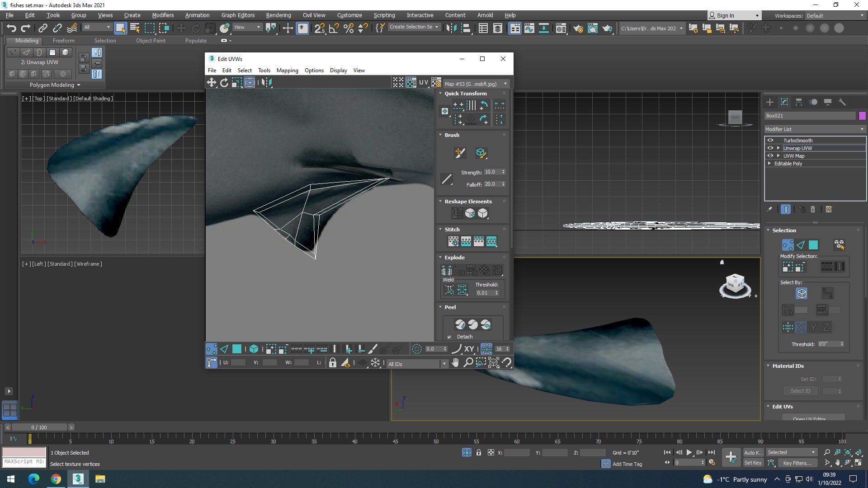The height and width of the screenshot is (488, 868).
Task: Click the Play Animation button
Action: (x=689, y=452)
